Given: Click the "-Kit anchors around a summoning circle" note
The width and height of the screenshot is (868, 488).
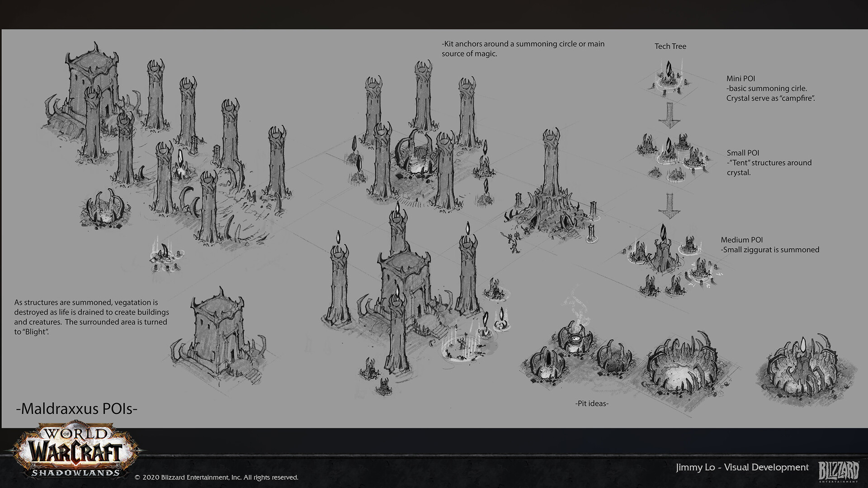Looking at the screenshot, I should point(523,49).
